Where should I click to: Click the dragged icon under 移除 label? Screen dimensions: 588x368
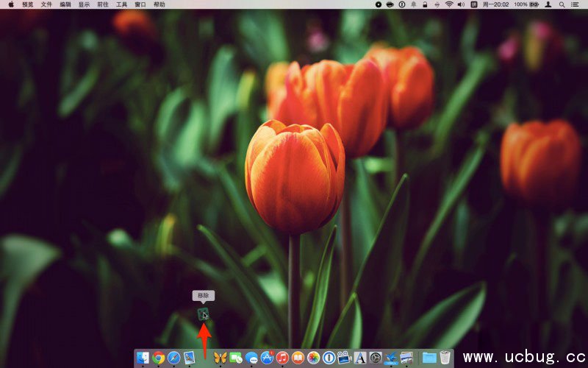click(x=203, y=314)
